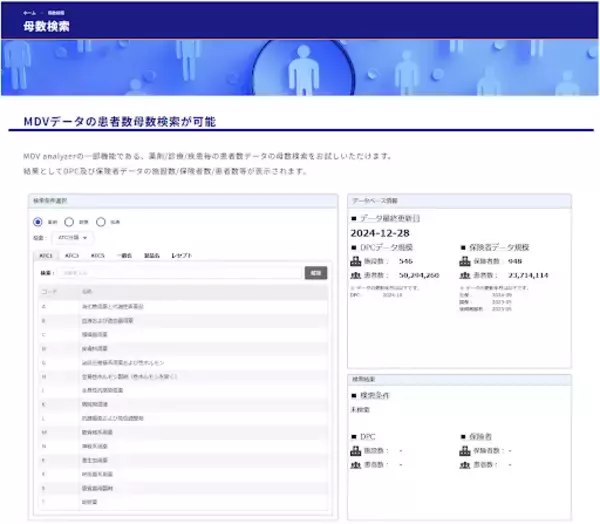
Task: Select the row with code A
Action: click(x=183, y=307)
